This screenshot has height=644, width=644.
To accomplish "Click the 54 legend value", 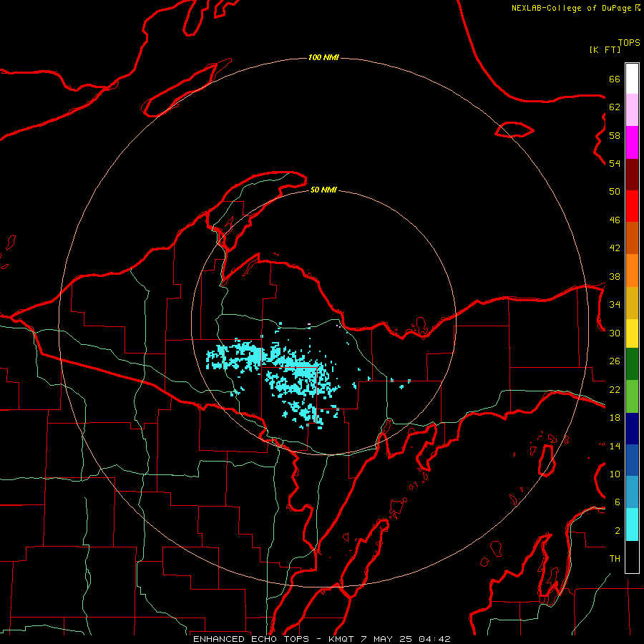I will [615, 163].
